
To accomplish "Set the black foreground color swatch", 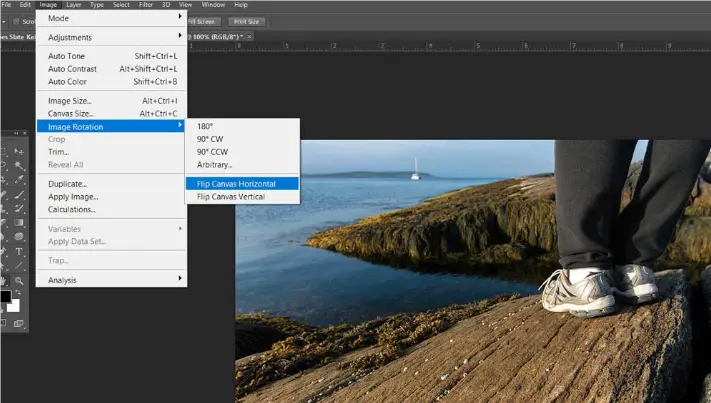I will pos(5,296).
